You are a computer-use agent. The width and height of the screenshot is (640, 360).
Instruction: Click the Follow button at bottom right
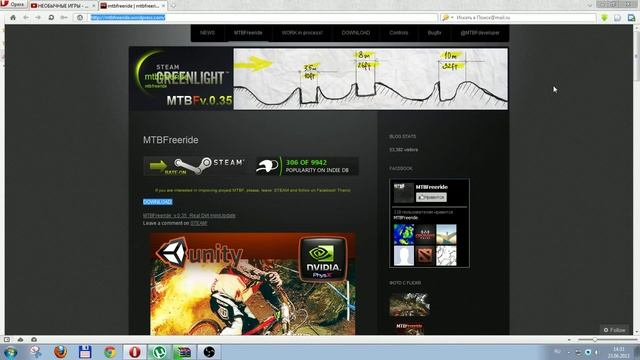coord(615,330)
